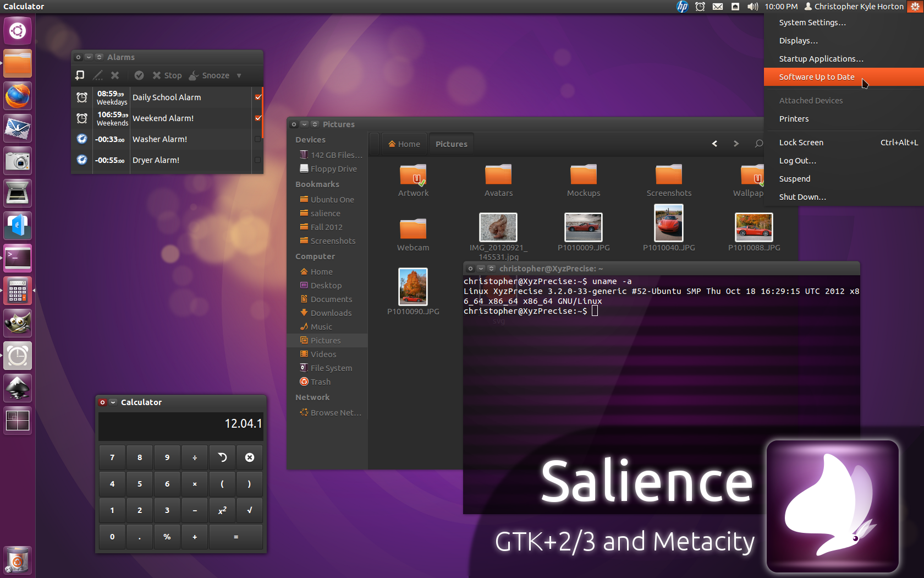Open the Mockups folder
The width and height of the screenshot is (924, 578).
pyautogui.click(x=584, y=181)
